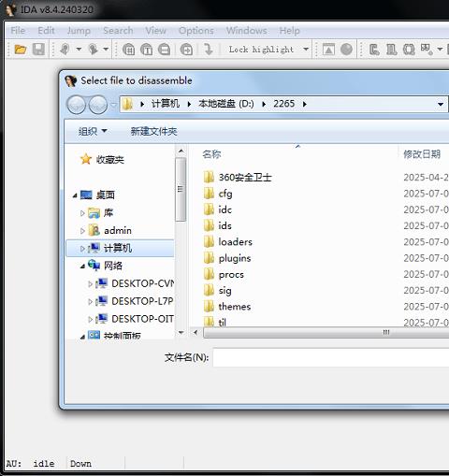Select the plugins folder
This screenshot has width=449, height=476.
tap(235, 258)
